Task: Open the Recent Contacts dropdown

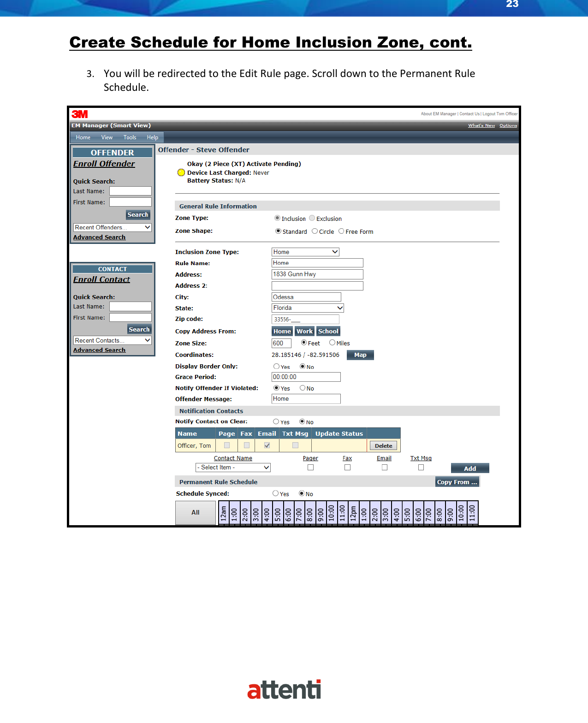Action: [x=113, y=340]
